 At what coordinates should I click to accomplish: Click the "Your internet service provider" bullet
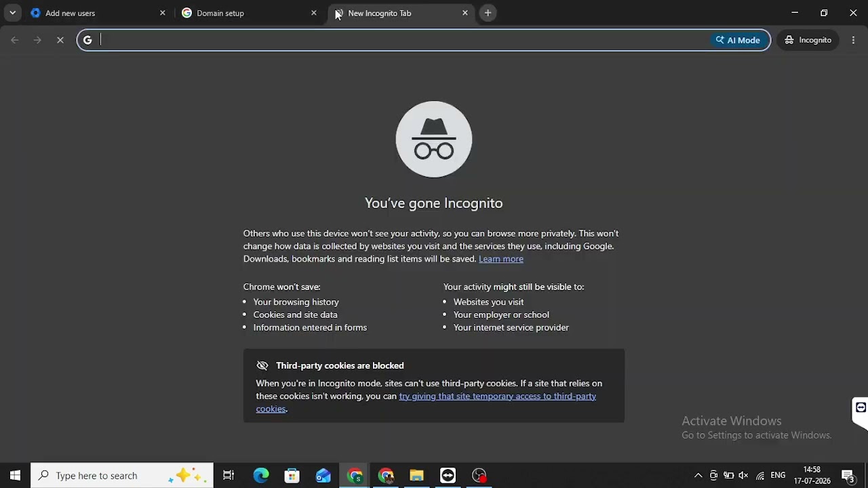(511, 327)
